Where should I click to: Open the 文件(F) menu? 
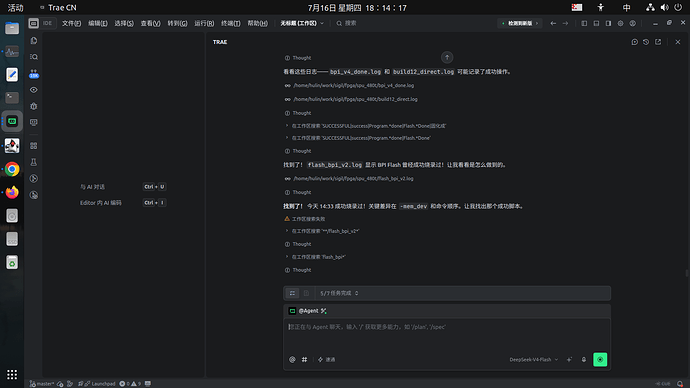coord(71,23)
